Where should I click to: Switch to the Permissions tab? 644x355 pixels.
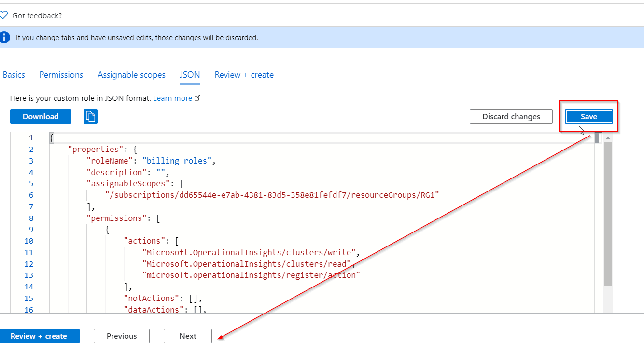(x=61, y=75)
